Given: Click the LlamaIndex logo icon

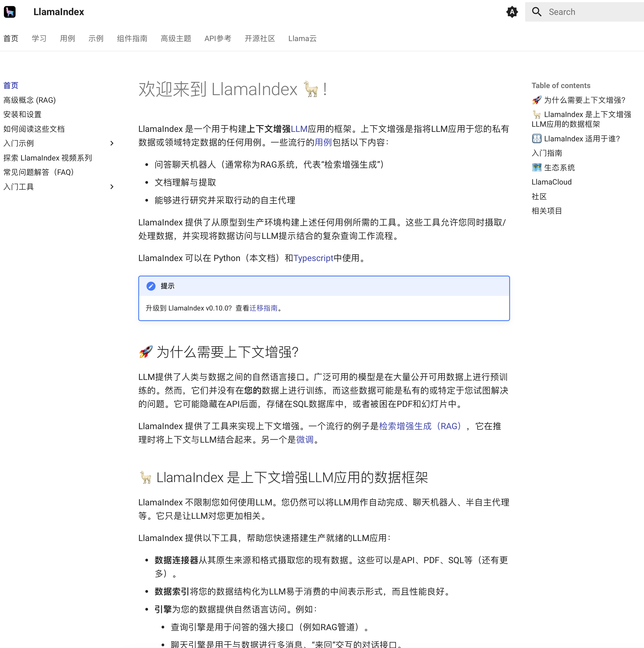Looking at the screenshot, I should point(10,12).
